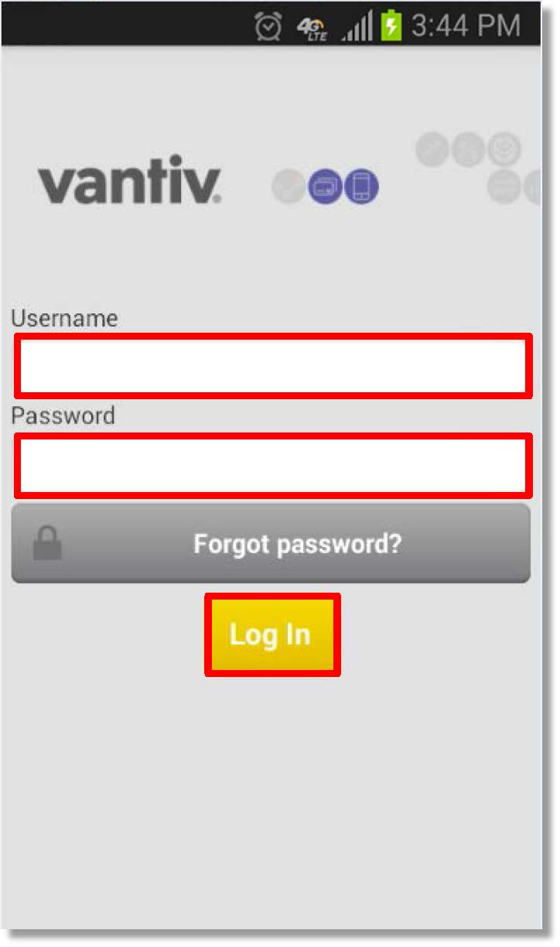Tap the faded grey circle beside card icon

289,187
